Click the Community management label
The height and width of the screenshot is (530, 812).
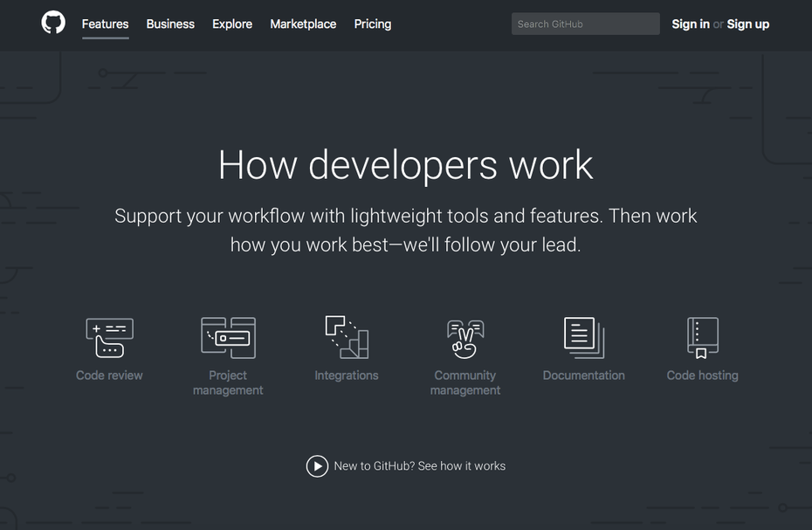(465, 382)
